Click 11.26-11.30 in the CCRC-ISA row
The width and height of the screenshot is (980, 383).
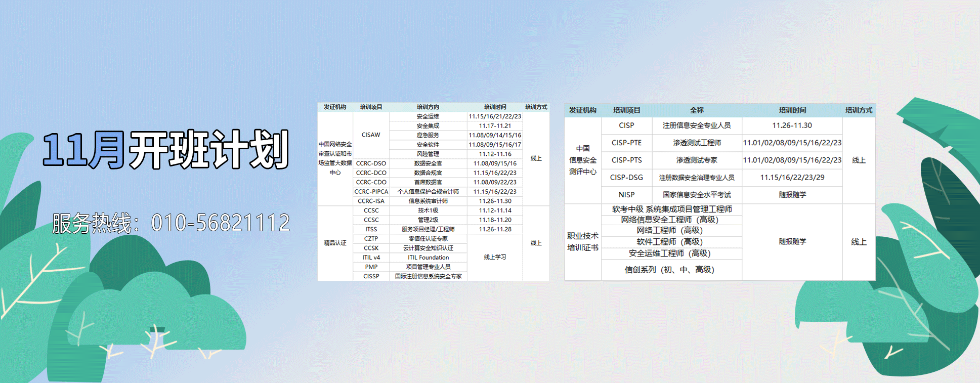click(x=495, y=201)
